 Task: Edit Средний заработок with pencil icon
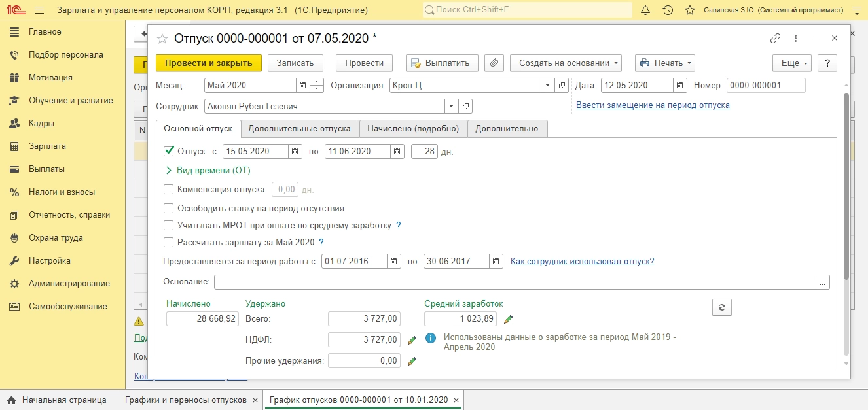[x=508, y=319]
